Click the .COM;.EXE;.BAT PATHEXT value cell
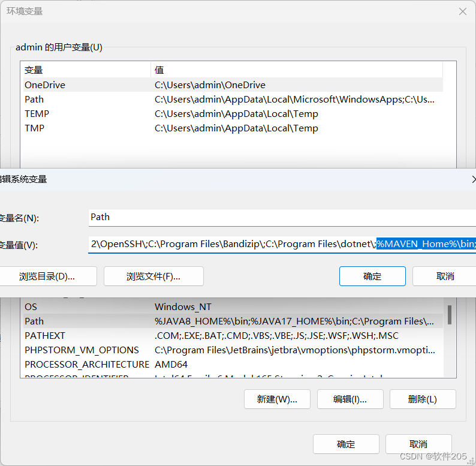Image resolution: width=476 pixels, height=466 pixels. [x=276, y=336]
